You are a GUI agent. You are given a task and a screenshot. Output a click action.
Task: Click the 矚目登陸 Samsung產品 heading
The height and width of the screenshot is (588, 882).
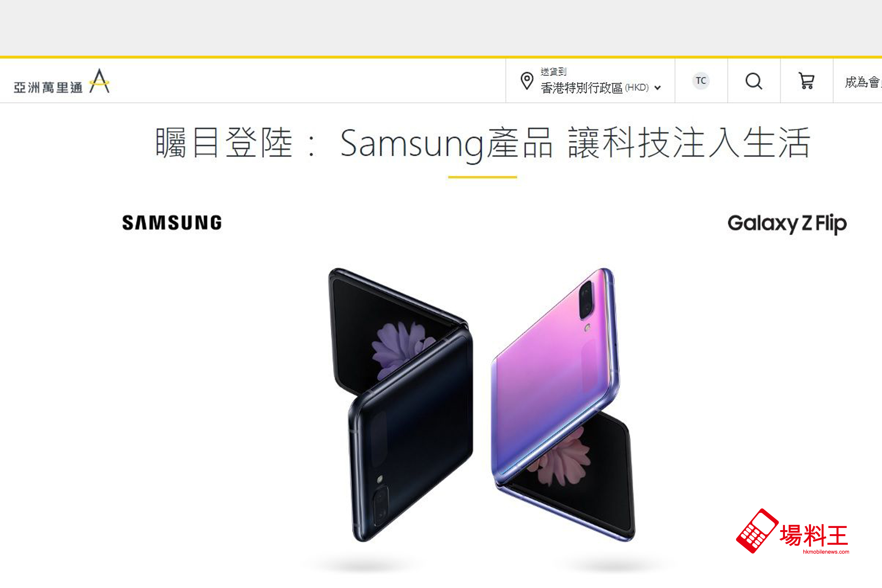coord(483,143)
